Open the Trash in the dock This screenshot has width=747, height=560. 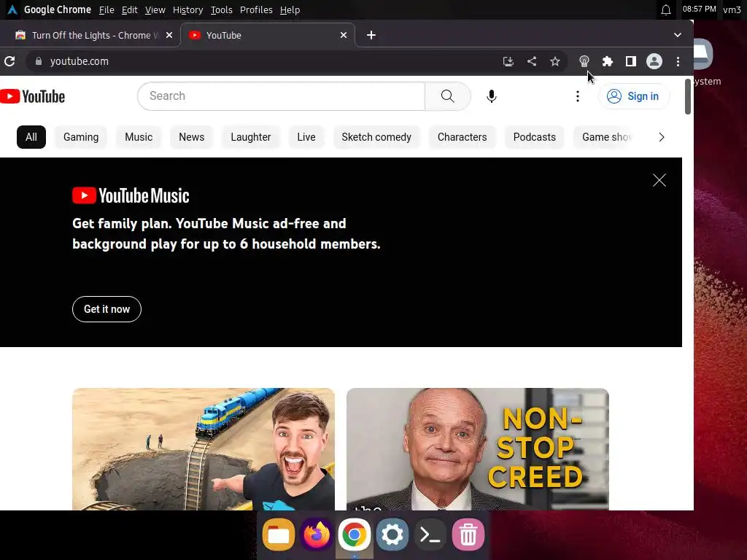[x=468, y=534]
